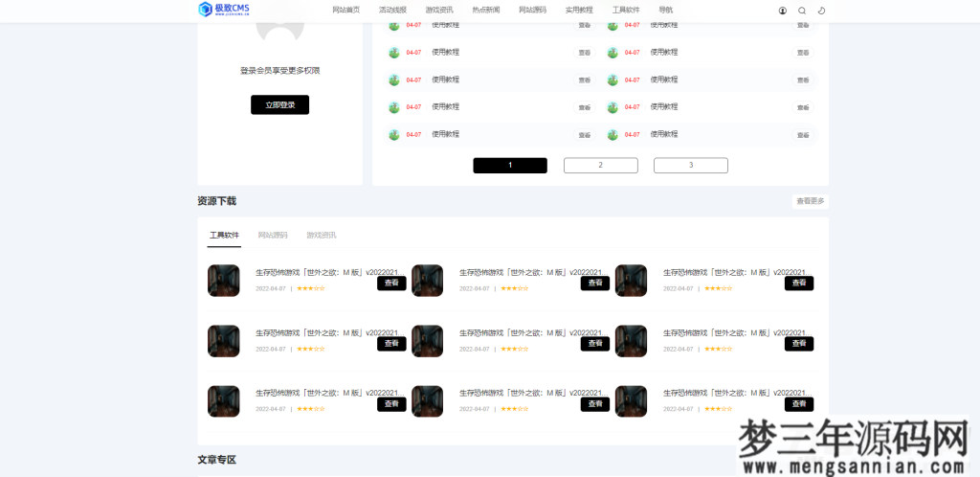This screenshot has height=477, width=980.
Task: Go to page 2 of the tutorial list
Action: (x=600, y=166)
